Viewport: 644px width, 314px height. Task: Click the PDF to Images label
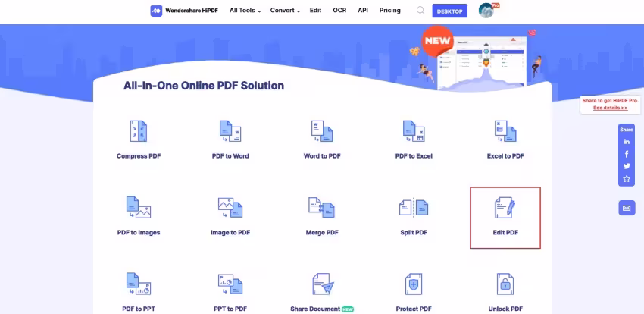coord(139,233)
